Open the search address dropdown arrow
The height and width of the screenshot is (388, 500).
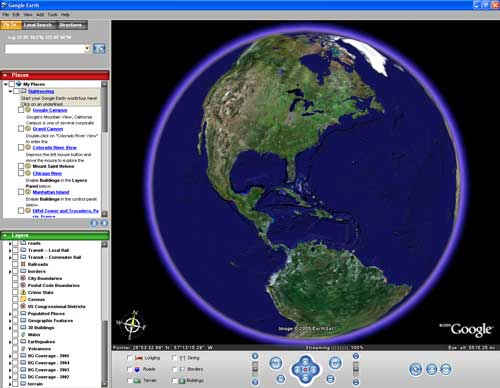[87, 49]
